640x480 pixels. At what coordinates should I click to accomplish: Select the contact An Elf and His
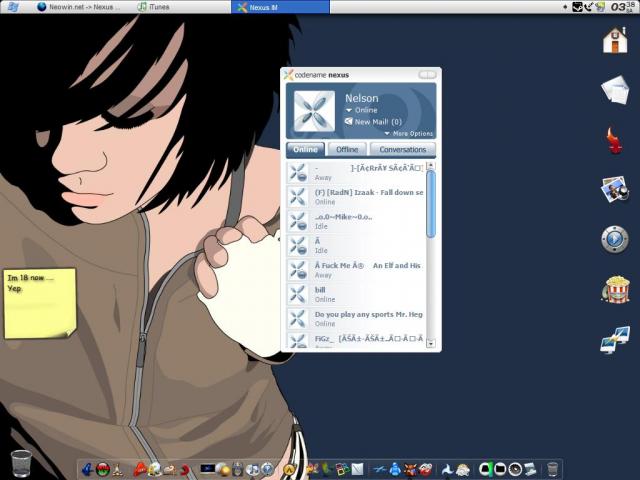(356, 270)
